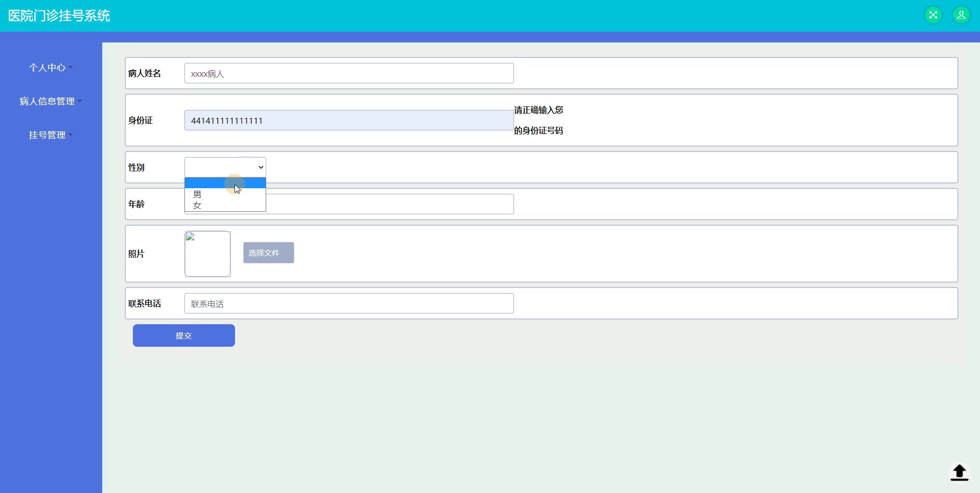980x493 pixels.
Task: Click the 联系电话 phone input field
Action: click(x=349, y=303)
